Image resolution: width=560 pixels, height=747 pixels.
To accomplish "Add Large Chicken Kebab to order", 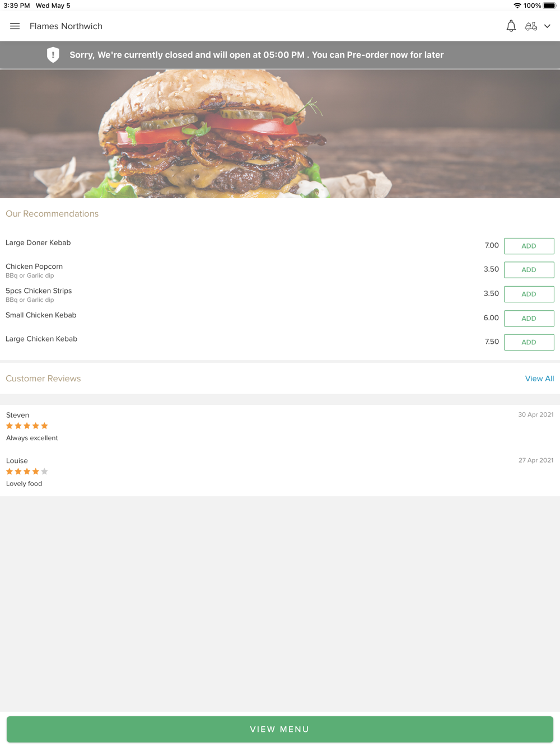I will pyautogui.click(x=529, y=342).
